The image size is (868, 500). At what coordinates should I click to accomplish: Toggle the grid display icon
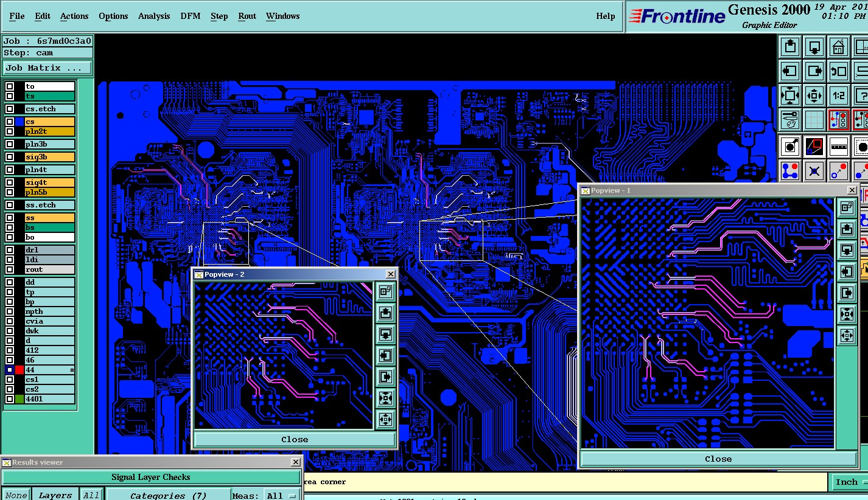point(814,120)
